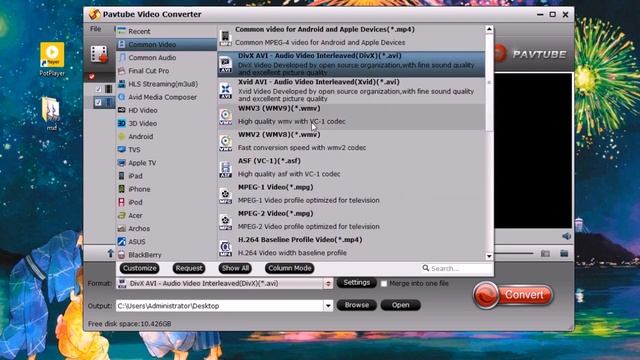Viewport: 640px width, 360px height.
Task: Click the WMV3 (WMV9) format icon
Action: coord(225,117)
